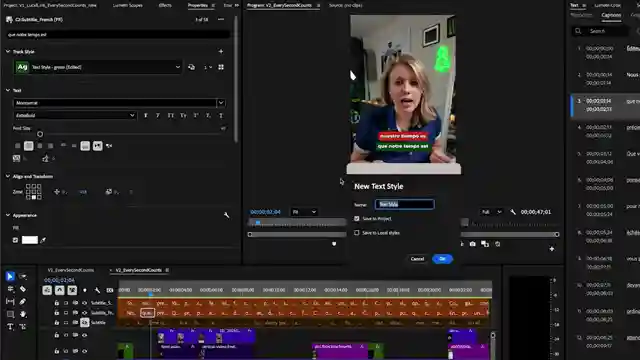Collapse the Align and Transform section
640x360 pixels.
coord(8,176)
